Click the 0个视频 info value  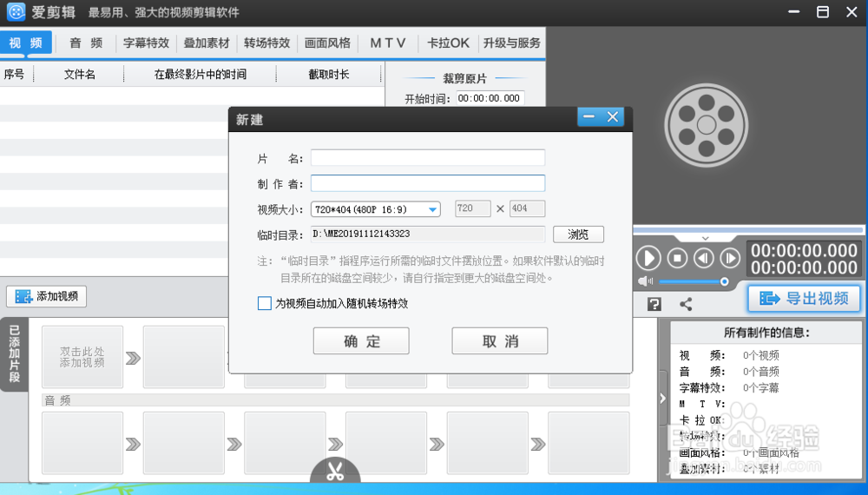click(760, 355)
